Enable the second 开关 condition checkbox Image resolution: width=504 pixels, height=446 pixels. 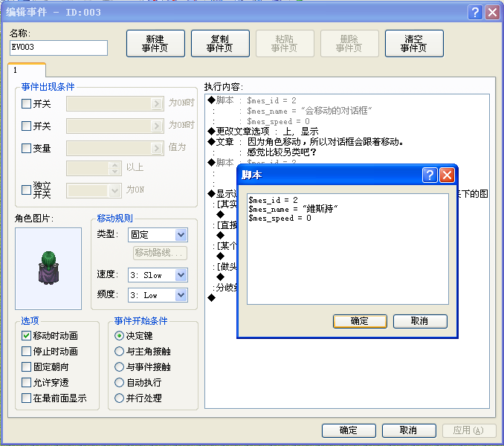click(x=26, y=126)
